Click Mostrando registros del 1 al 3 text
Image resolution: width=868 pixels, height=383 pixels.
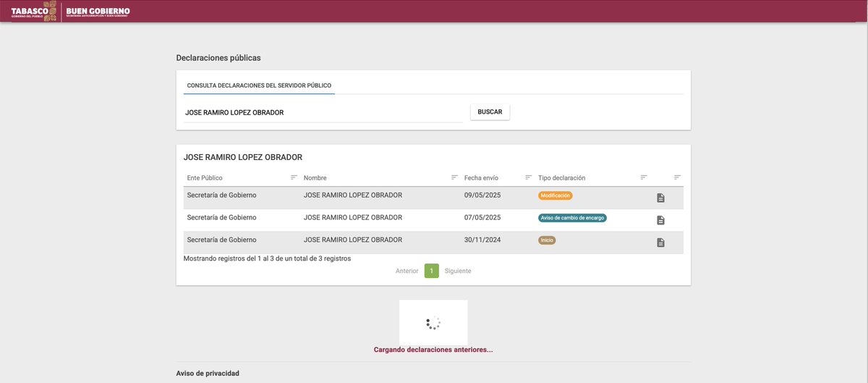click(267, 258)
